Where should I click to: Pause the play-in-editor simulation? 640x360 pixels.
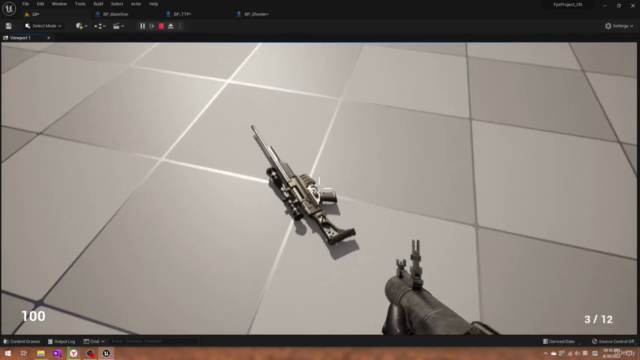coord(142,26)
